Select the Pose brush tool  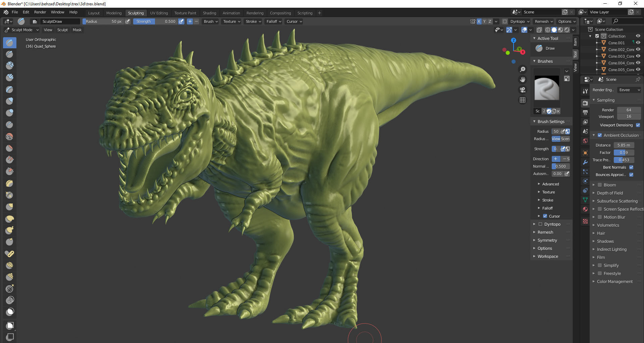(x=10, y=253)
